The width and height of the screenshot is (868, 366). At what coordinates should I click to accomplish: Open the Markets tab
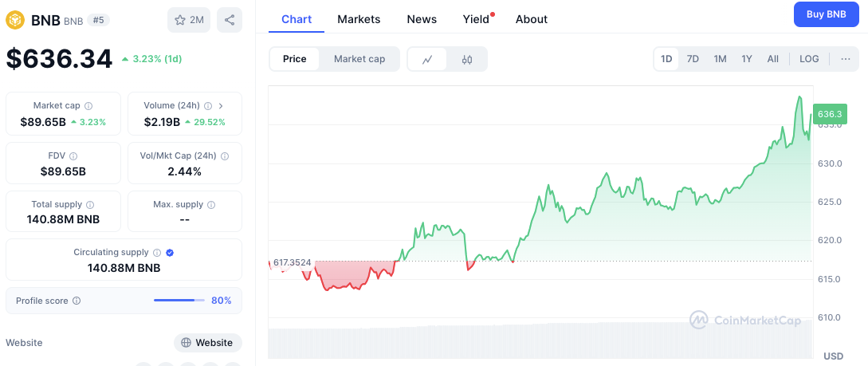coord(359,19)
